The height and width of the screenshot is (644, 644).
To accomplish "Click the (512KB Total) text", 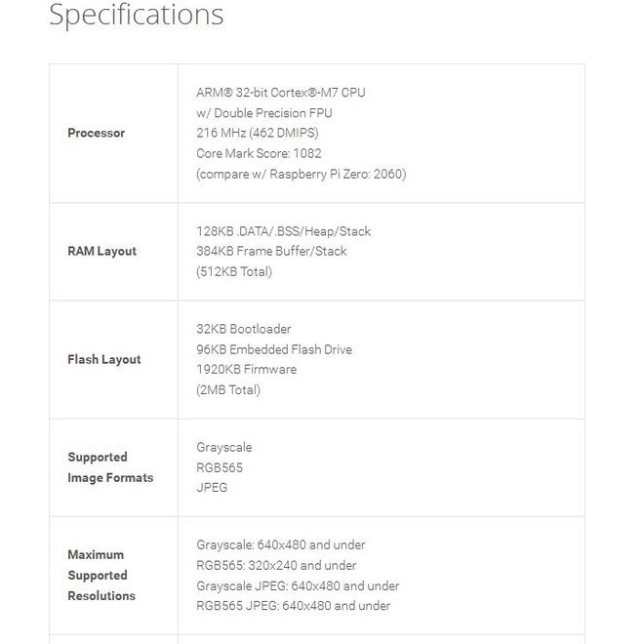I will (x=234, y=271).
